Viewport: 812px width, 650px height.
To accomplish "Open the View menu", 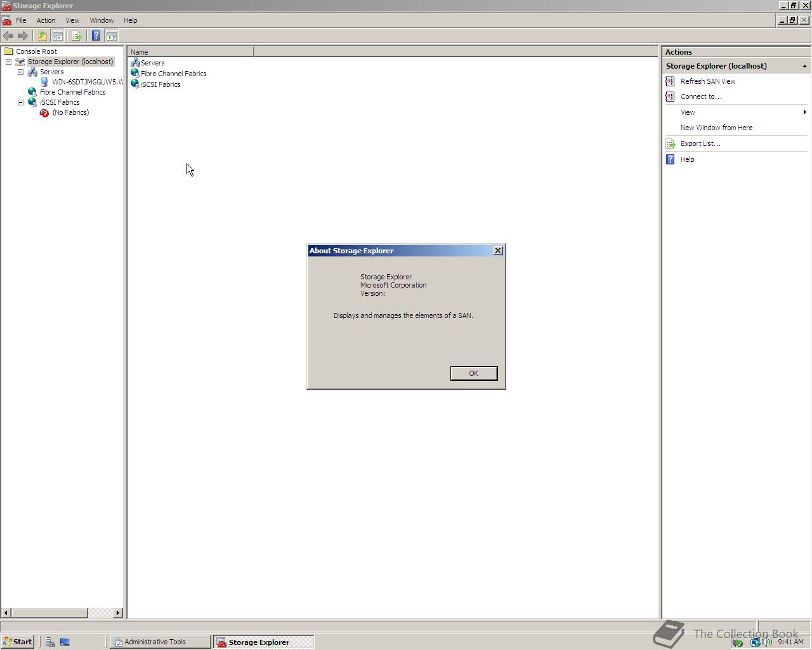I will [x=72, y=20].
